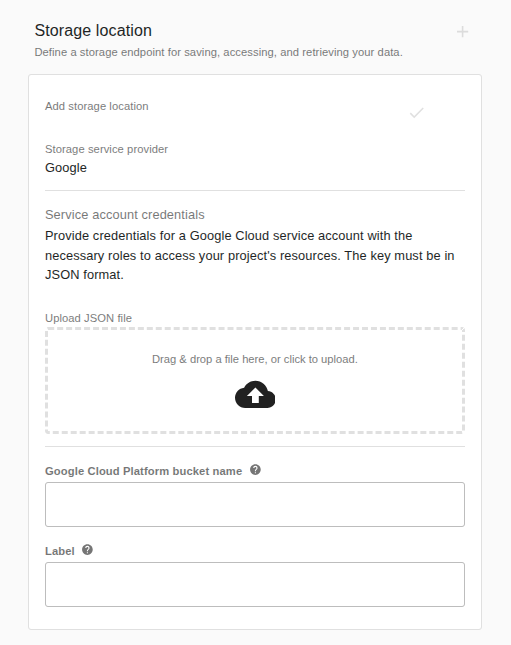Click the Storage location heading
511x645 pixels.
click(93, 30)
